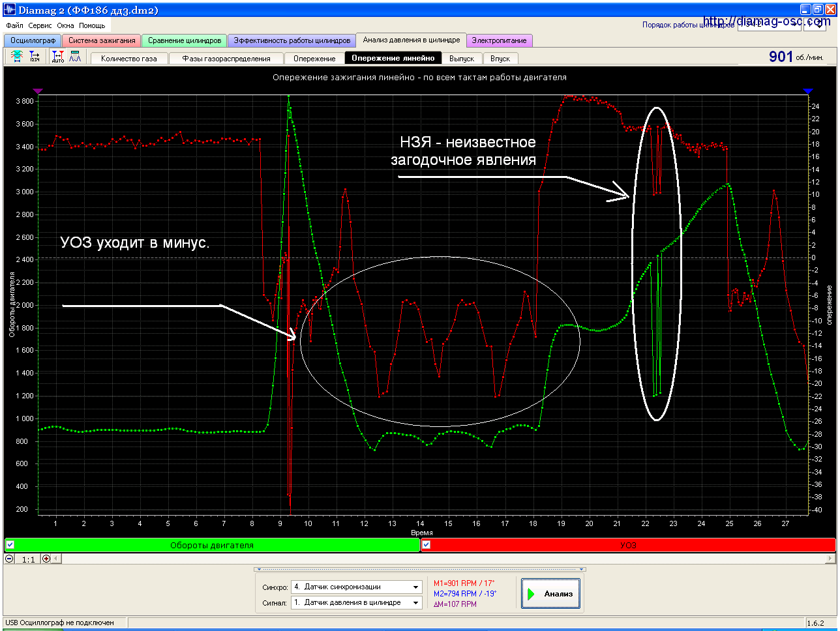840x631 pixels.
Task: Click the first cursor measurement toolbar icon
Action: point(17,57)
